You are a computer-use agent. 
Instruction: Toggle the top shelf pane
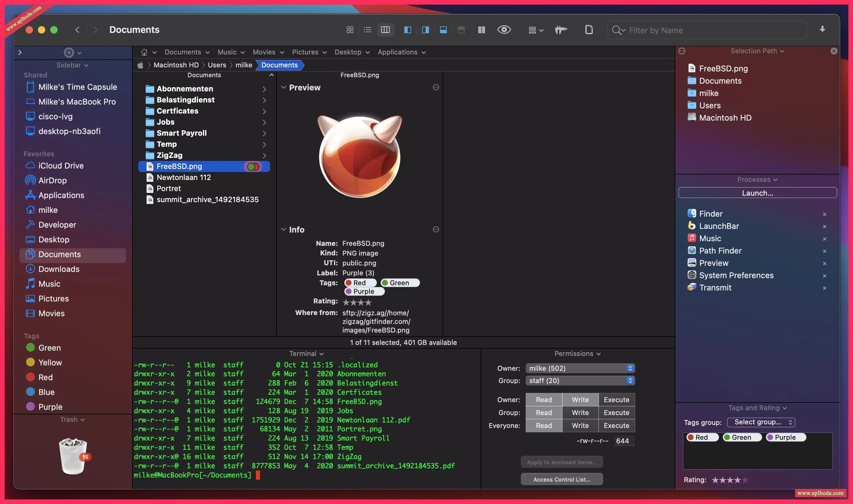[x=461, y=30]
